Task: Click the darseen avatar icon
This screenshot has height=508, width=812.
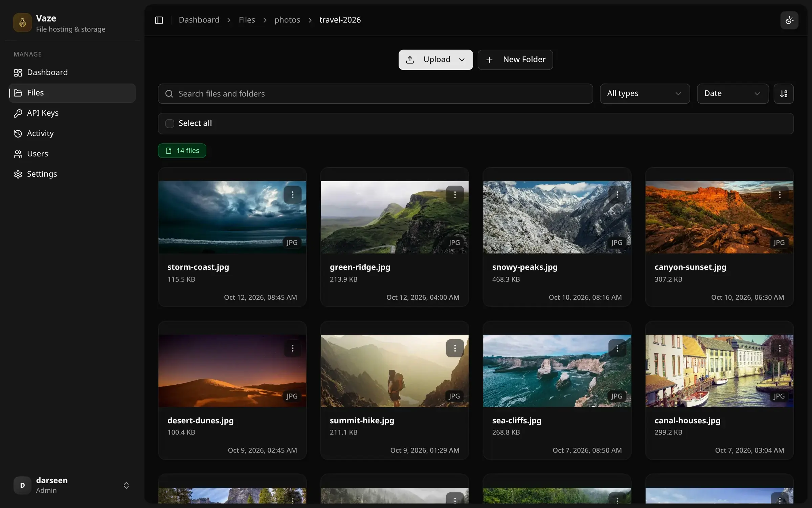Action: click(22, 485)
